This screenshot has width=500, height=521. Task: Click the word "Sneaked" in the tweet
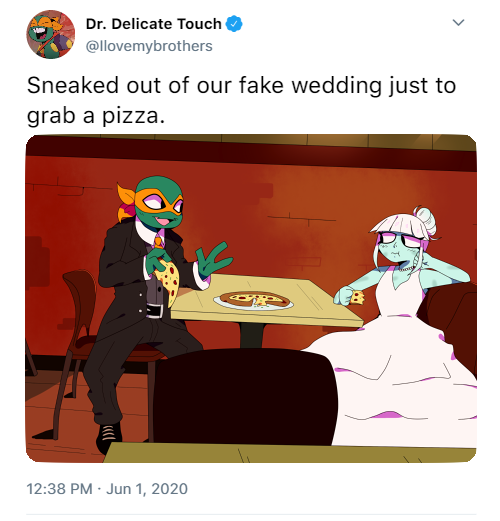(73, 85)
